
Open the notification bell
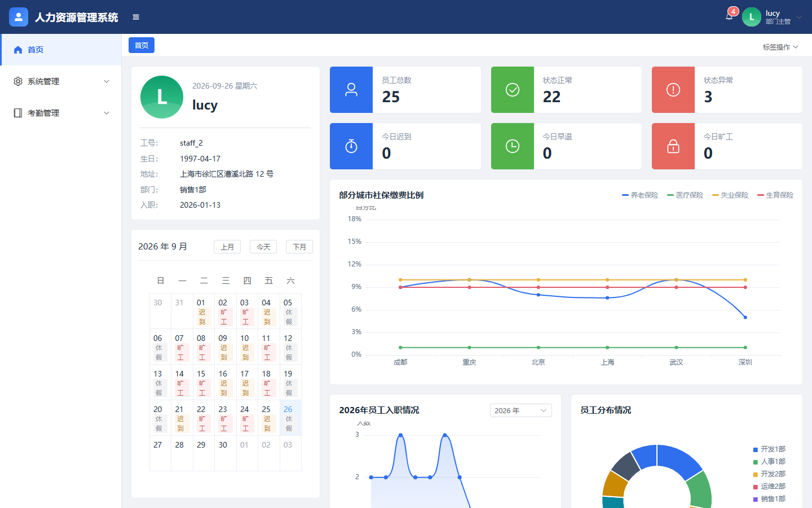tap(729, 16)
